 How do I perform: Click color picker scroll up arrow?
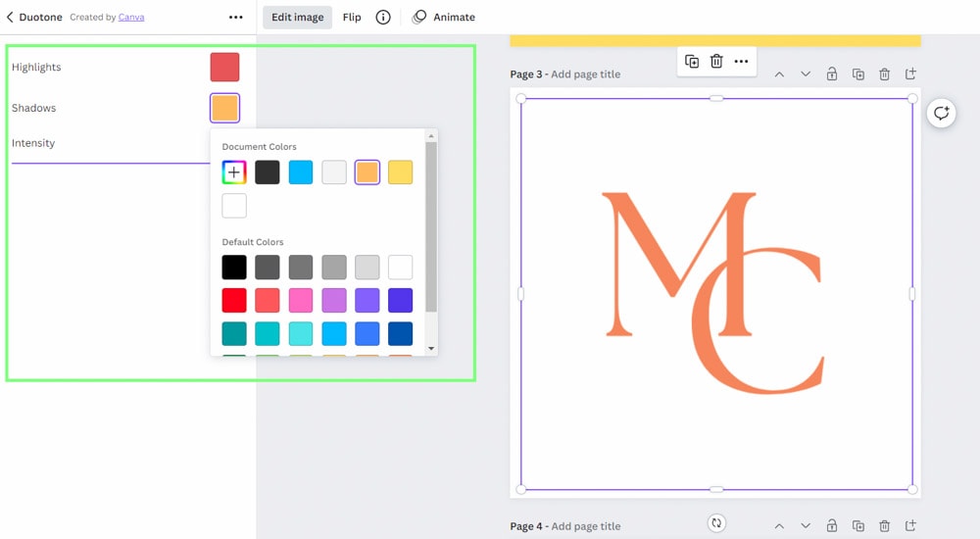[x=431, y=135]
